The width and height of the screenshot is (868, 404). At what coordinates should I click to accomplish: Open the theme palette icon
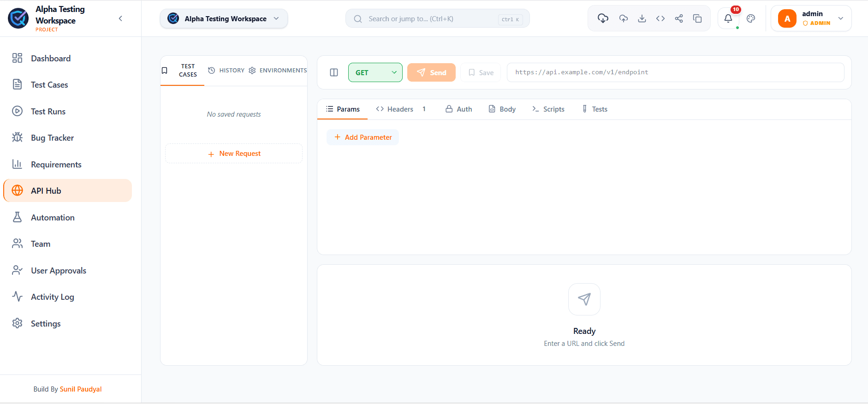(x=751, y=18)
